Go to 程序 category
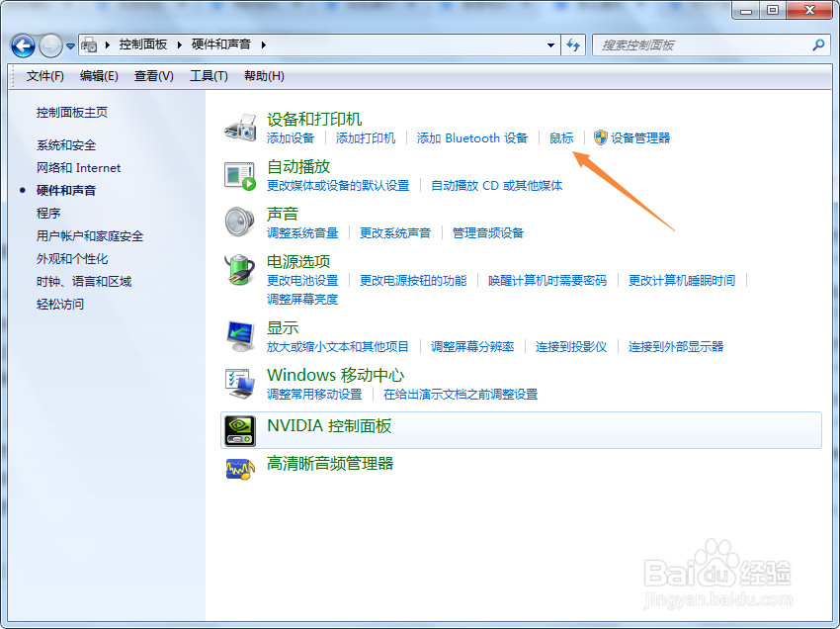This screenshot has width=840, height=629. (x=48, y=213)
